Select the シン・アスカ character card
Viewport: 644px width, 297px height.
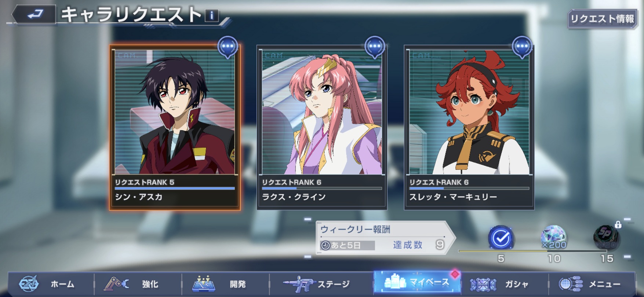175,127
